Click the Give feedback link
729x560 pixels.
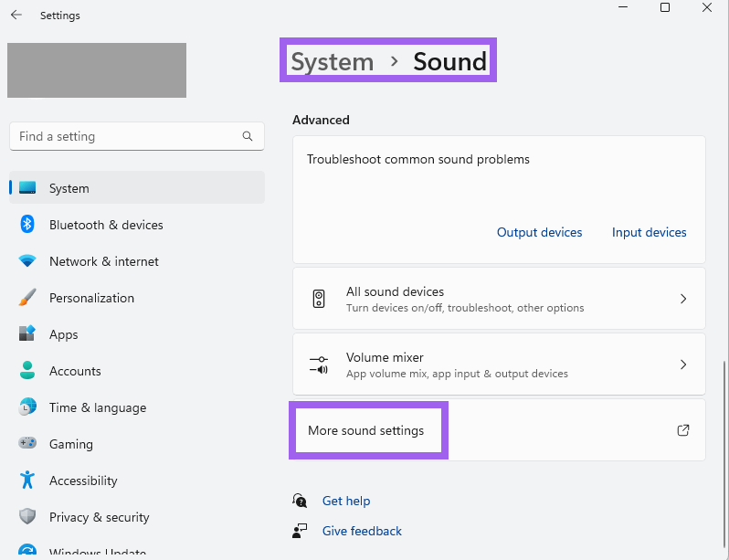pyautogui.click(x=362, y=531)
